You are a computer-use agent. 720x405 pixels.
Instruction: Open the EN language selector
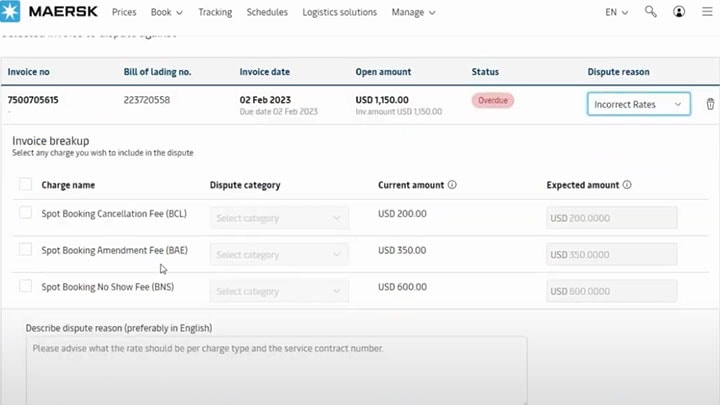617,12
